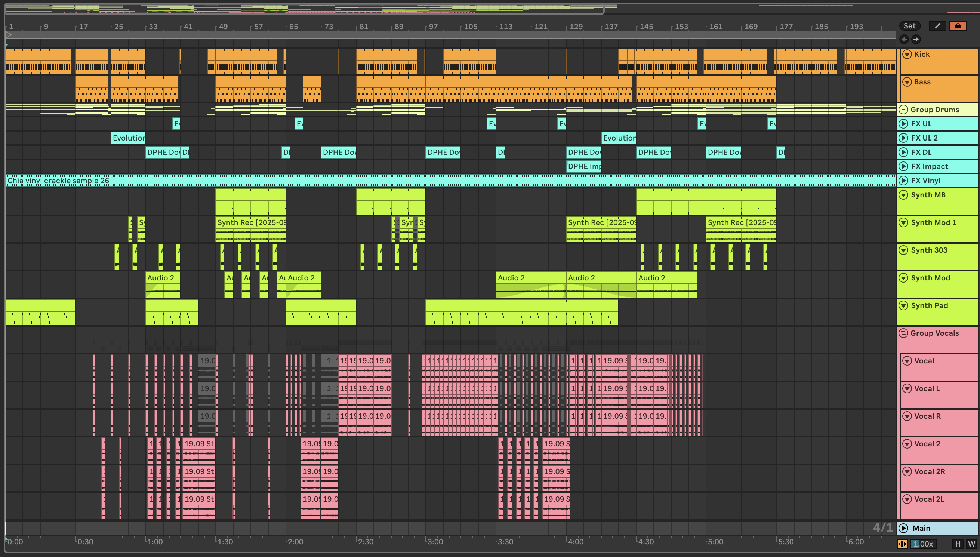This screenshot has width=980, height=557.
Task: Jump to next locator arrow
Action: pyautogui.click(x=916, y=39)
